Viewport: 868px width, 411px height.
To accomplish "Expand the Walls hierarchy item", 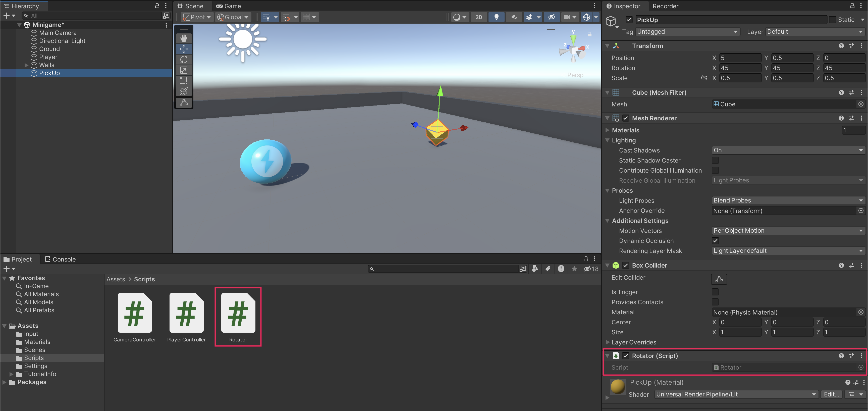I will [26, 65].
